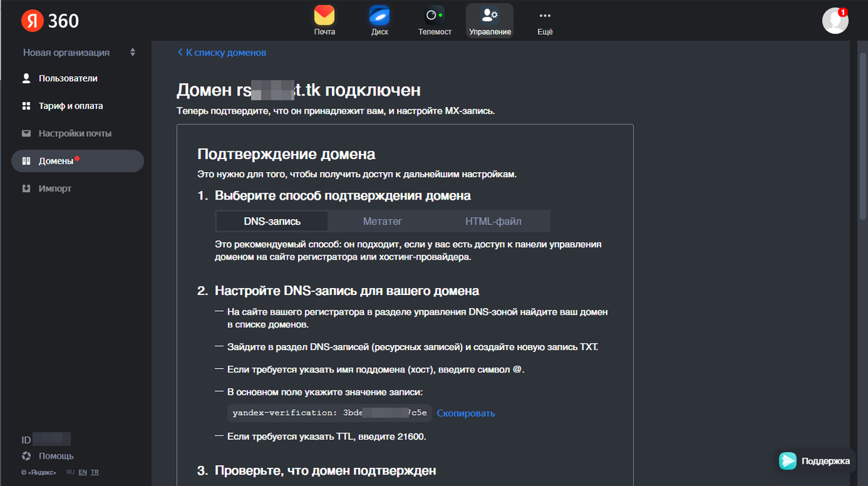Copy the verification value with Скопировать
Screen dimensions: 868x486
point(466,414)
